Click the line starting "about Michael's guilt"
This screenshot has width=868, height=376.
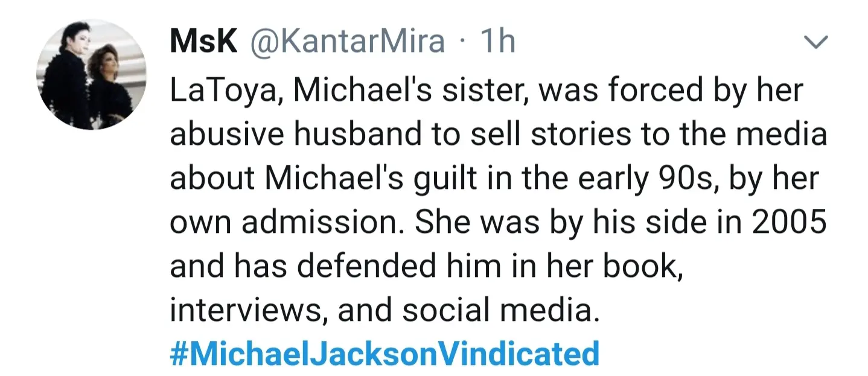[494, 179]
